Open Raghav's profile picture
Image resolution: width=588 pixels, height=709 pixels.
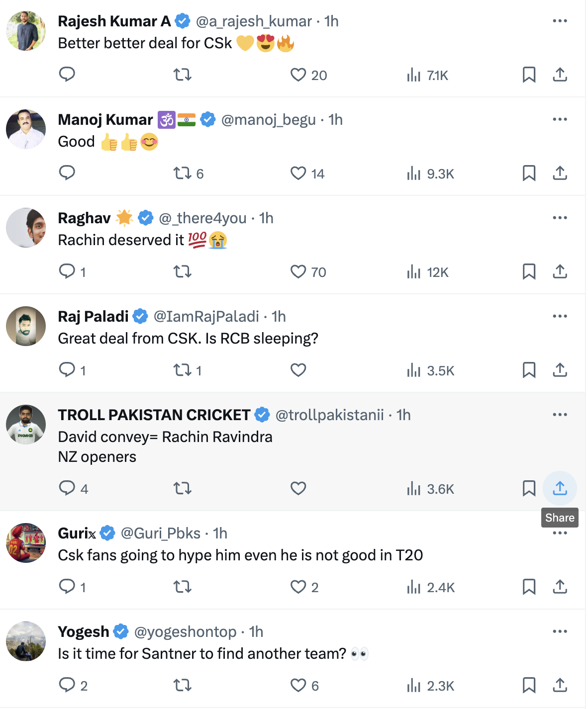(25, 227)
